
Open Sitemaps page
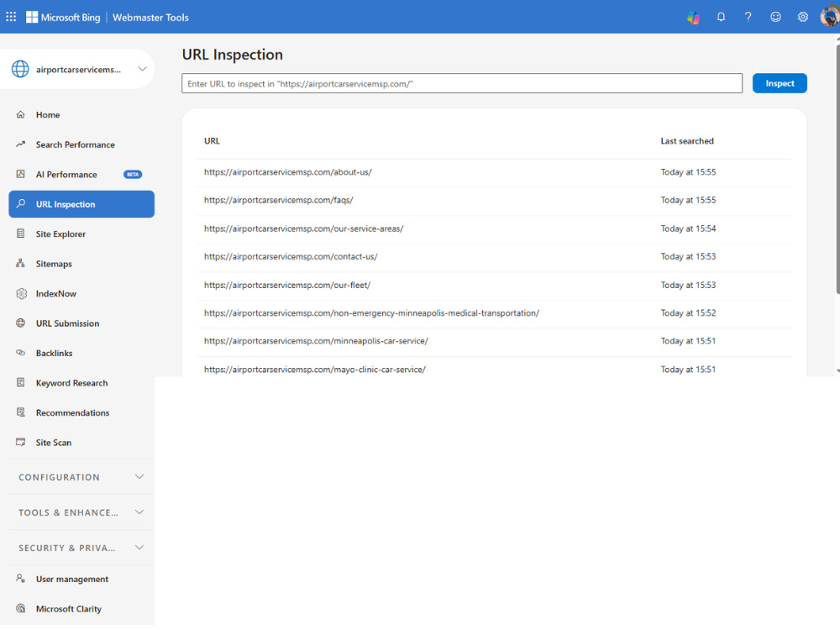click(81, 264)
